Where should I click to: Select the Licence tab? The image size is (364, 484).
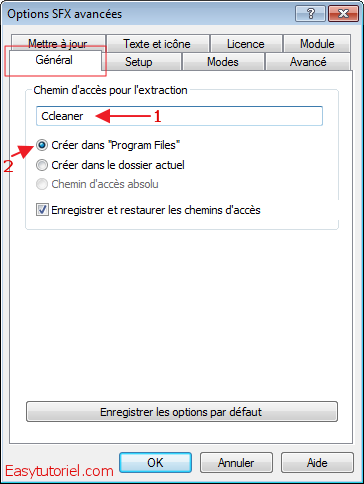click(246, 44)
